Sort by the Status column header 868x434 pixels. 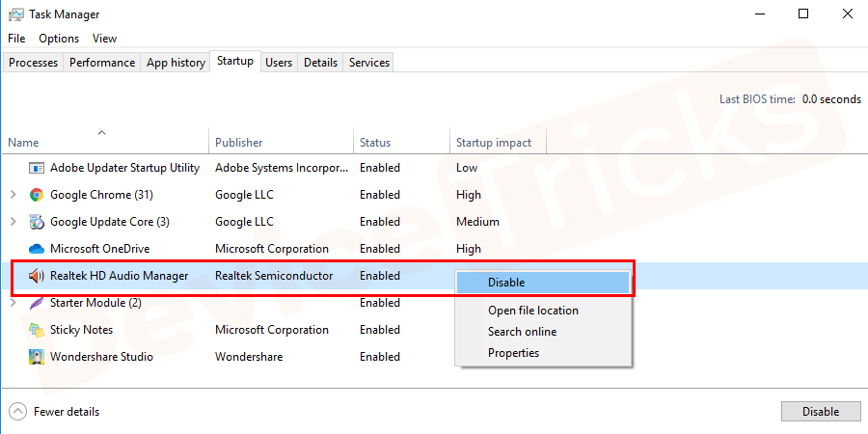[x=401, y=143]
